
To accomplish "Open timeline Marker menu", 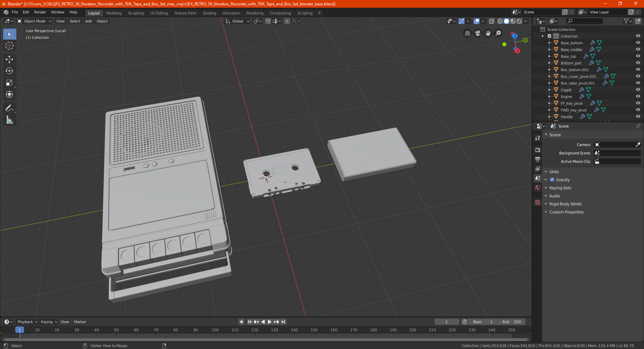I will [x=80, y=322].
